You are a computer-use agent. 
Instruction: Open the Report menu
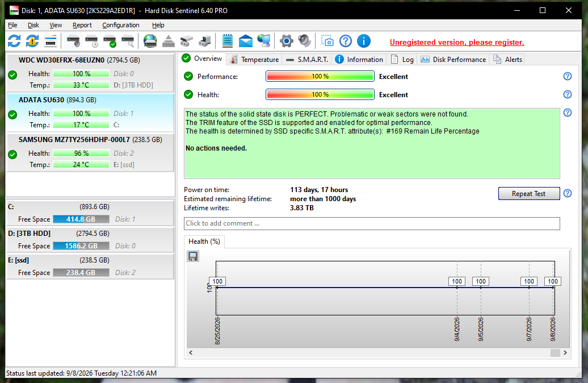pos(82,25)
